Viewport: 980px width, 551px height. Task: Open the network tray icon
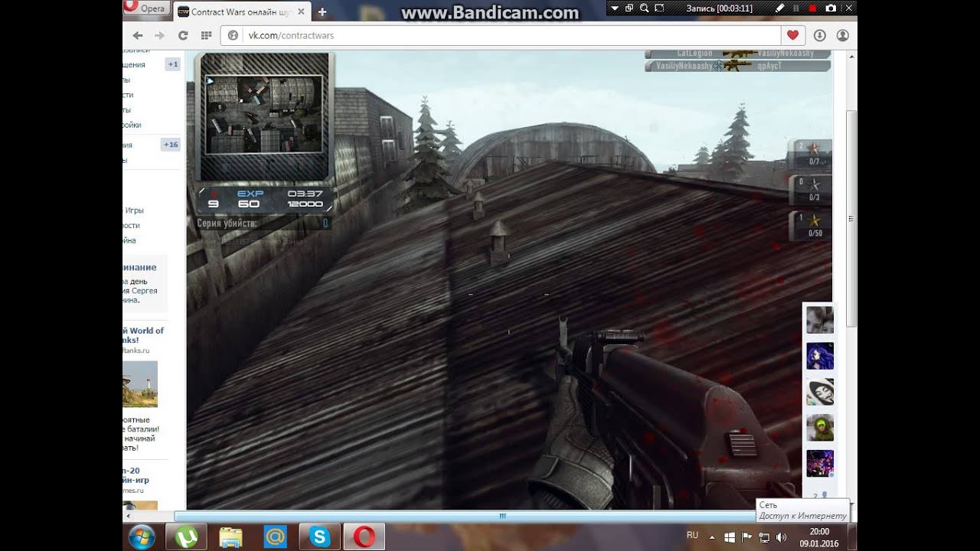[763, 537]
